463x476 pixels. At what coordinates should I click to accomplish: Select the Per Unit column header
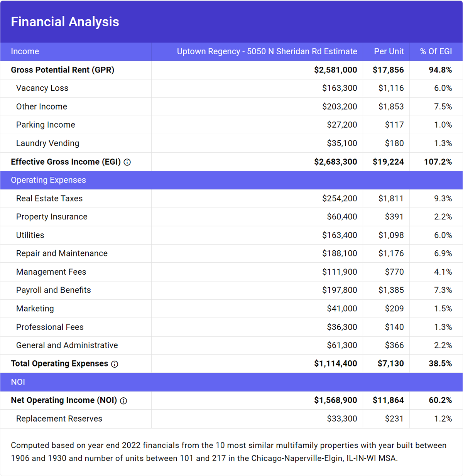388,51
